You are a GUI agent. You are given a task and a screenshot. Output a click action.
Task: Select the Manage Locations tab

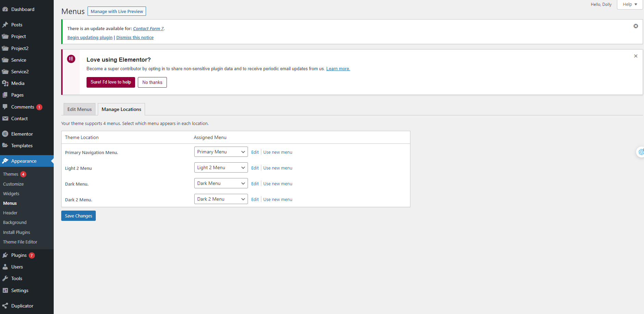pos(121,109)
